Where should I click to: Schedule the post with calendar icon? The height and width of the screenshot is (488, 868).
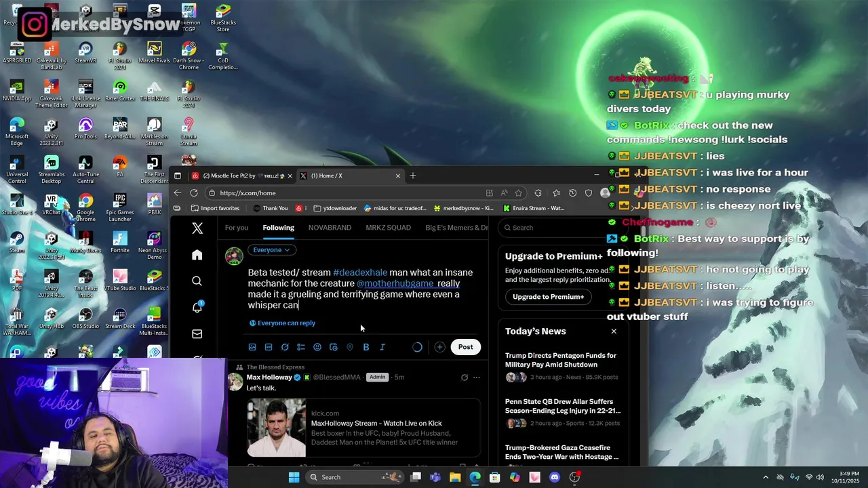pos(334,347)
